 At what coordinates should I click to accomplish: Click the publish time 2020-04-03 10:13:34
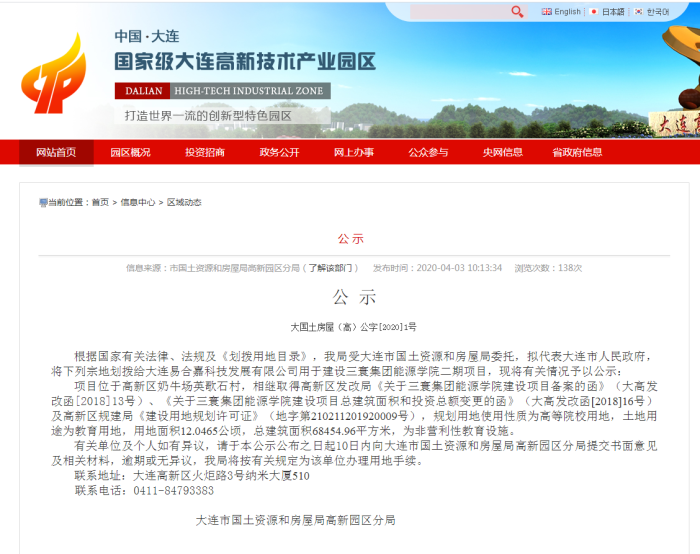pyautogui.click(x=459, y=268)
